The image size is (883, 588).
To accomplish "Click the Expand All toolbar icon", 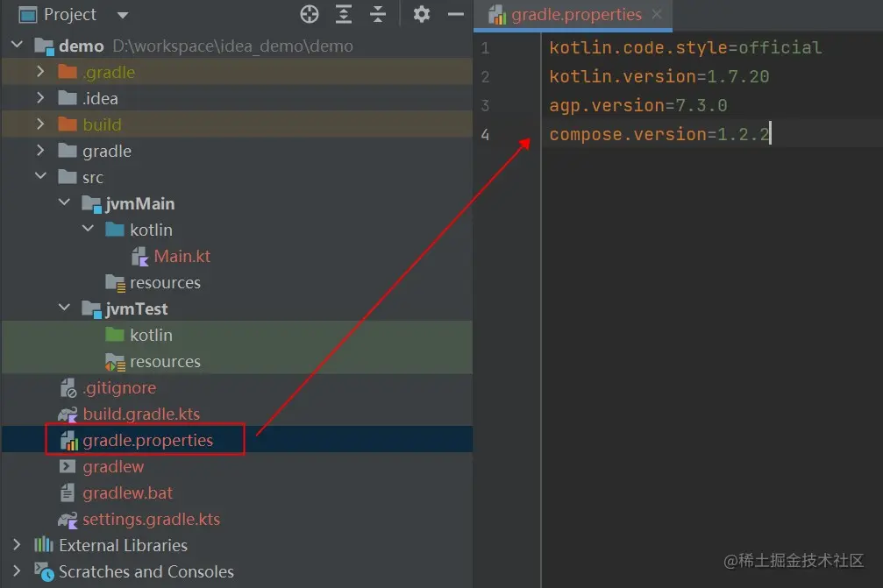I will click(x=344, y=14).
